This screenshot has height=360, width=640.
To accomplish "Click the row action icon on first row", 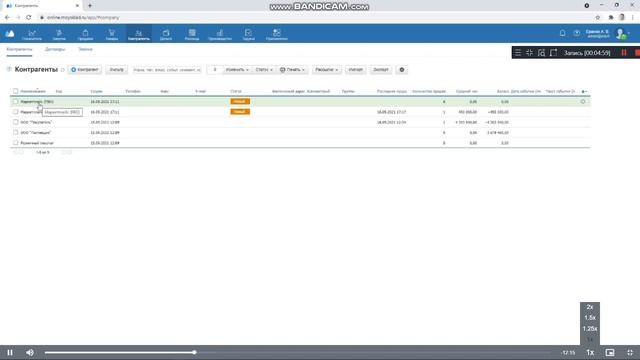I will click(x=583, y=102).
